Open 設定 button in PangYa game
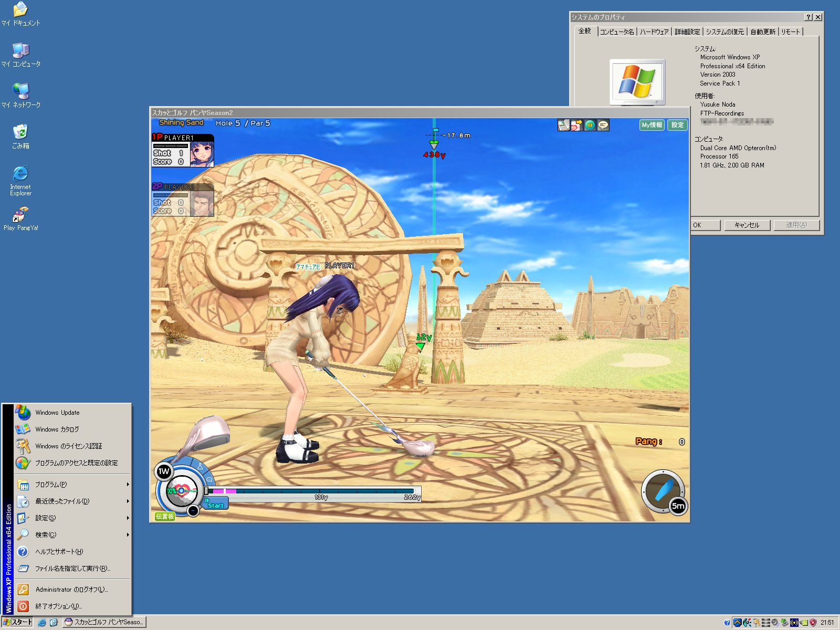Viewport: 840px width, 630px height. [677, 125]
